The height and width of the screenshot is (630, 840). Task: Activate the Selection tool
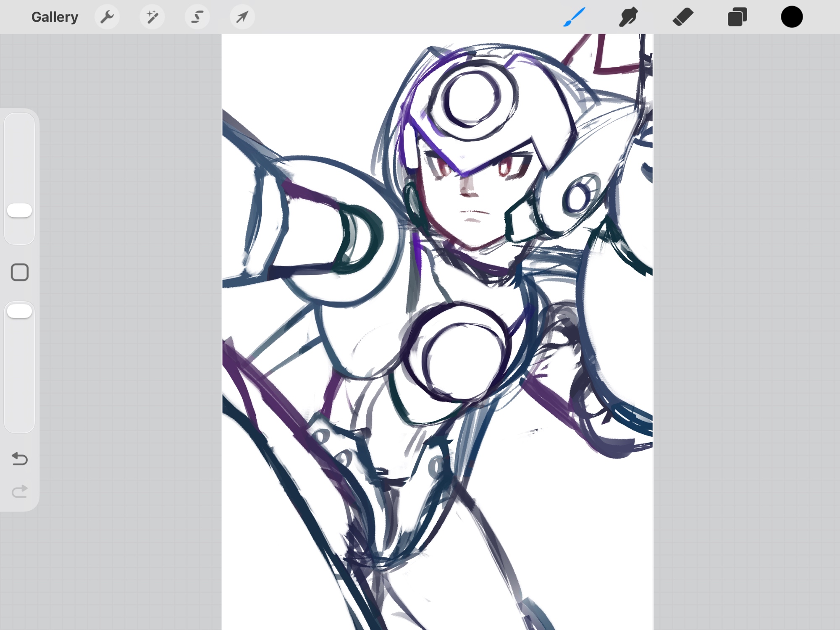(x=197, y=17)
